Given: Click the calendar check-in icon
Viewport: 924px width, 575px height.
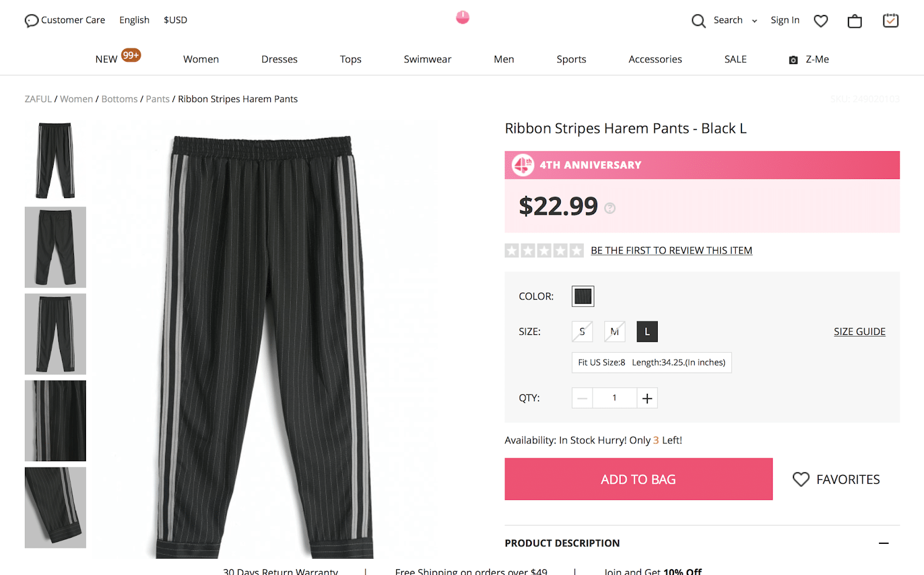Looking at the screenshot, I should click(891, 21).
